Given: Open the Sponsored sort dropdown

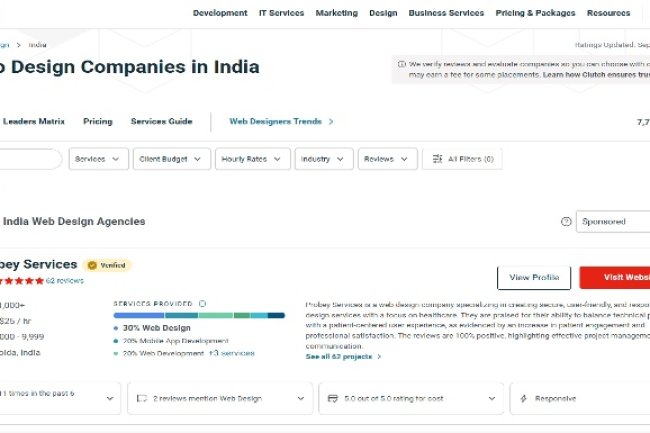Looking at the screenshot, I should (x=612, y=222).
